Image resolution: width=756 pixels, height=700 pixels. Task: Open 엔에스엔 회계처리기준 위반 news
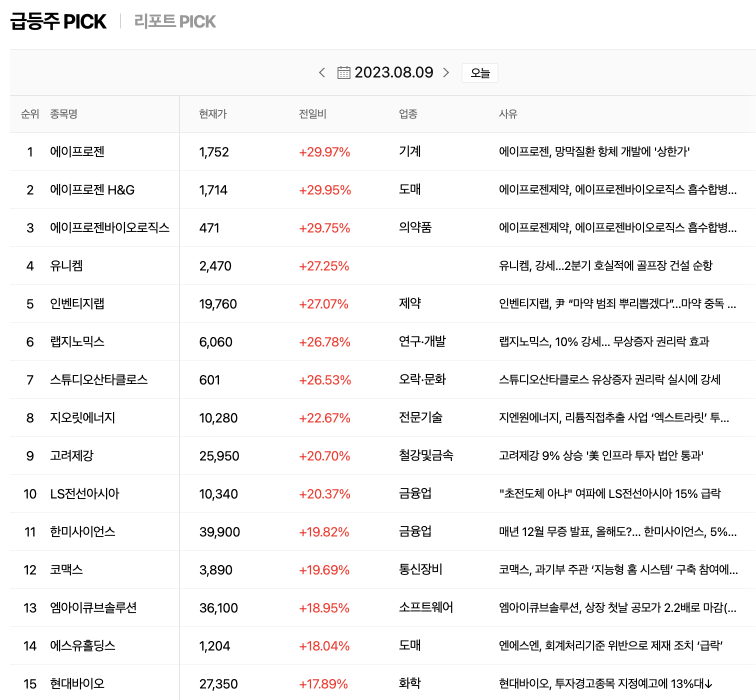(x=611, y=645)
